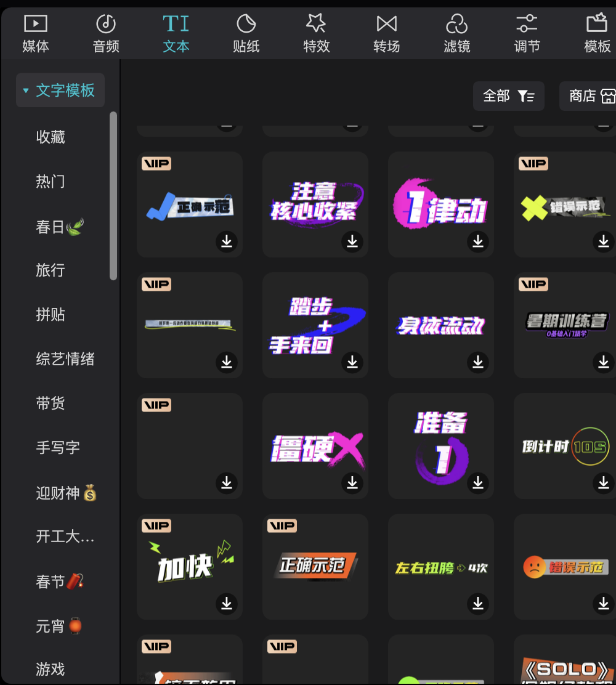Select the 春节 category
This screenshot has width=616, height=685.
pyautogui.click(x=60, y=582)
